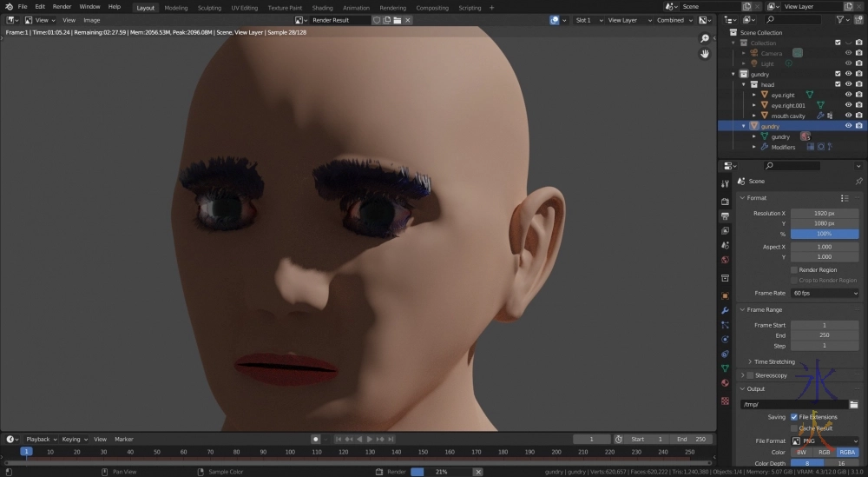The width and height of the screenshot is (868, 477).
Task: Open the Modifier properties wrench tab
Action: click(x=725, y=310)
